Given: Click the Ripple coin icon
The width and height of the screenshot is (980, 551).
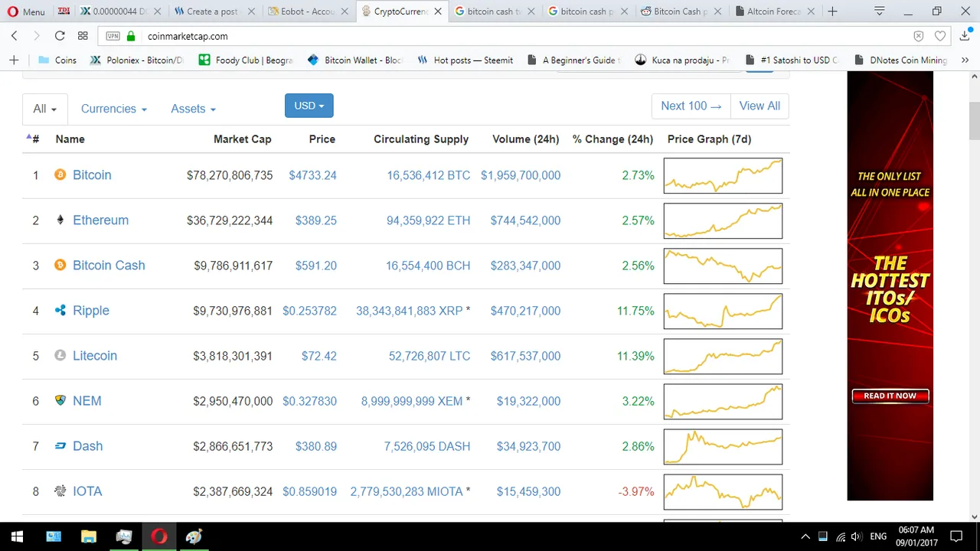Looking at the screenshot, I should click(x=60, y=311).
